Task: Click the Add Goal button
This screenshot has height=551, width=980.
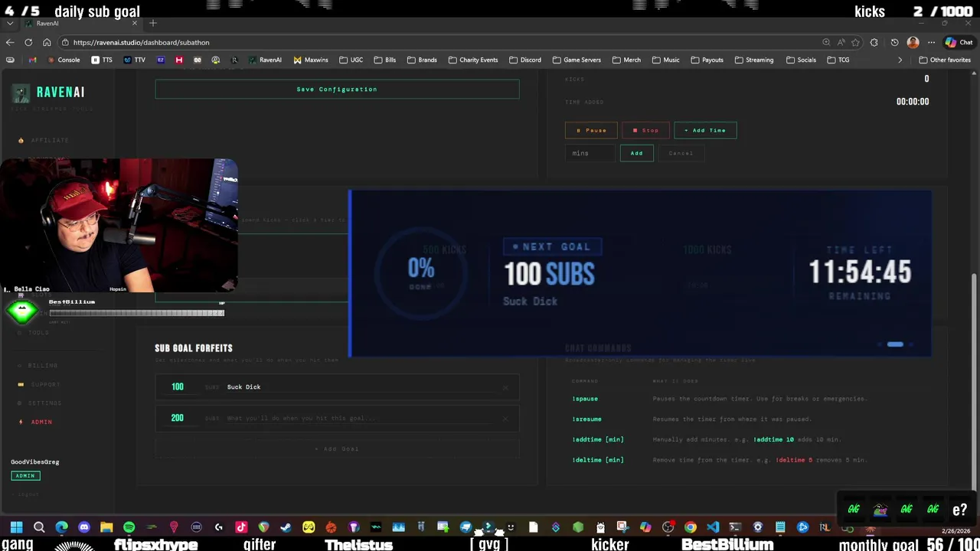Action: pyautogui.click(x=337, y=448)
